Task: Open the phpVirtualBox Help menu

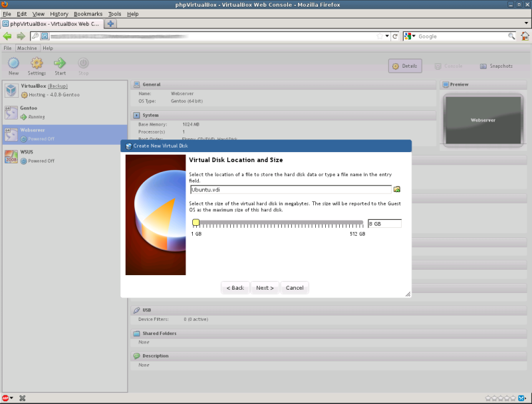Action: coord(48,48)
